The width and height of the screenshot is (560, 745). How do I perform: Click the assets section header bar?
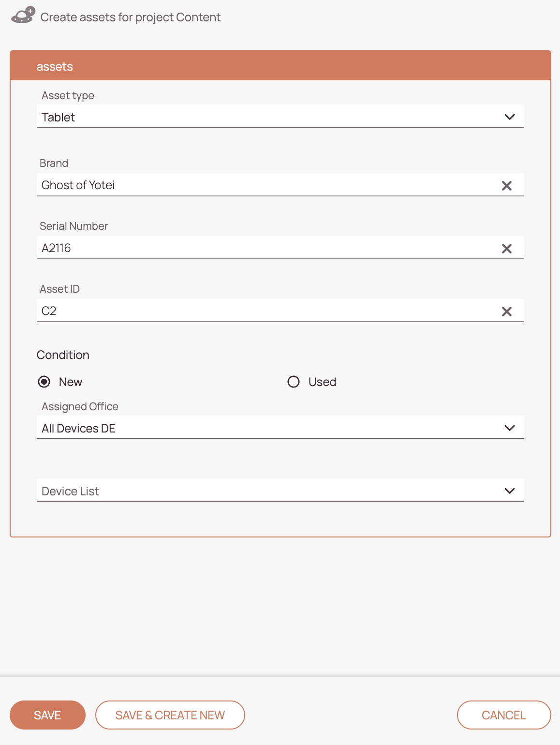[x=280, y=66]
